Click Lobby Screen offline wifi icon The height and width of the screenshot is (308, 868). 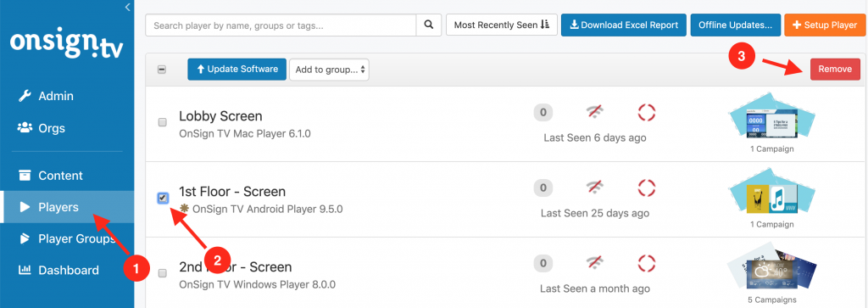595,113
